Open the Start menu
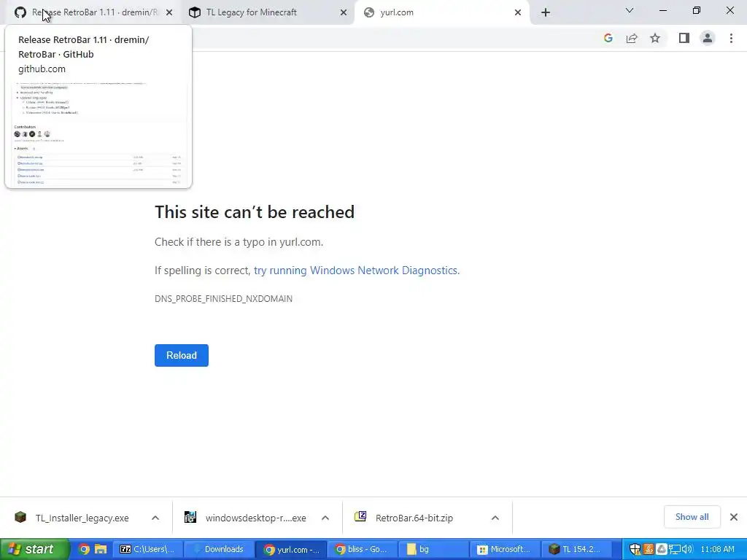This screenshot has height=560, width=747. 35,549
